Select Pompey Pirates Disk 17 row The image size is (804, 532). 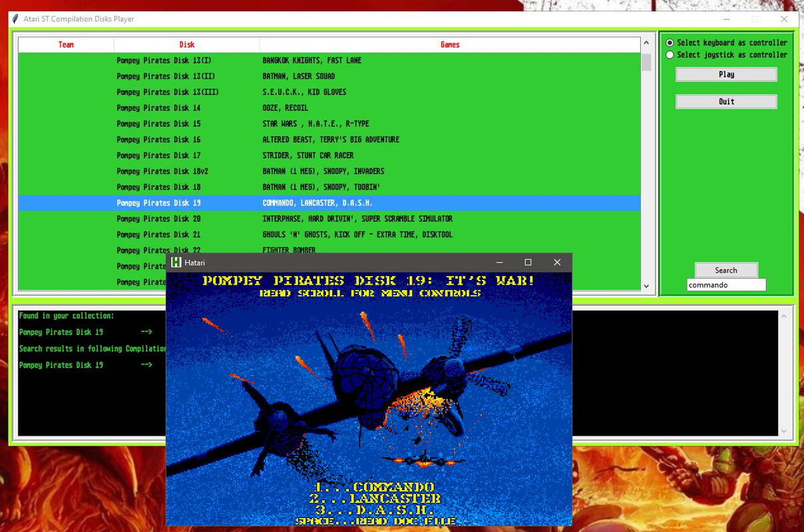click(x=329, y=156)
